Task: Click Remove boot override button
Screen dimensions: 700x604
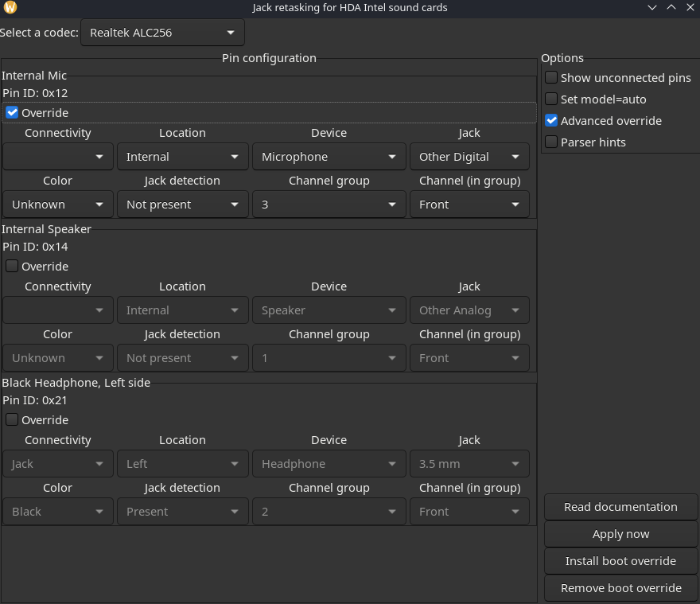Action: point(620,588)
